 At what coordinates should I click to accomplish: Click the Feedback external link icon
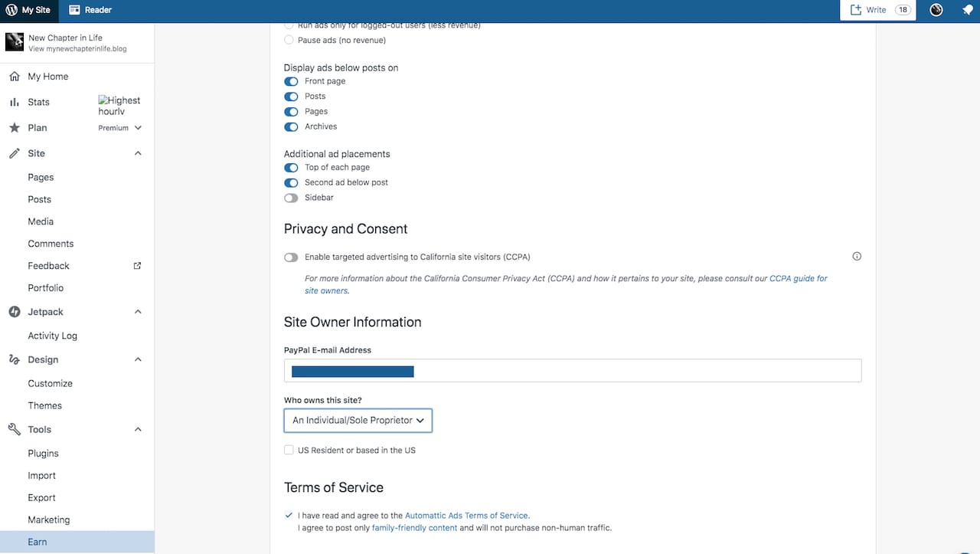pos(138,266)
